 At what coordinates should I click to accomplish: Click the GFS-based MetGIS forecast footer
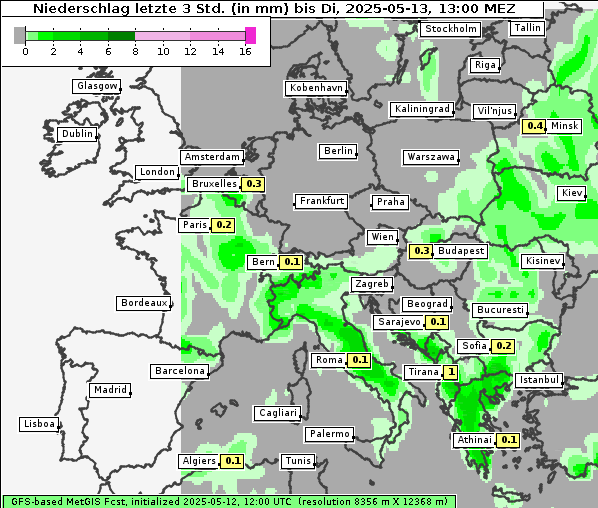(230, 502)
